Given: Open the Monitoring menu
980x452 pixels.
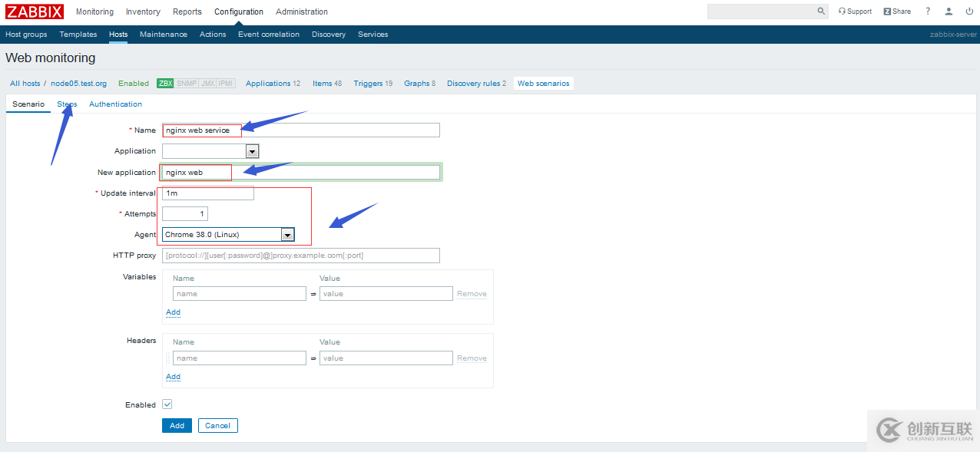Looking at the screenshot, I should [x=94, y=12].
